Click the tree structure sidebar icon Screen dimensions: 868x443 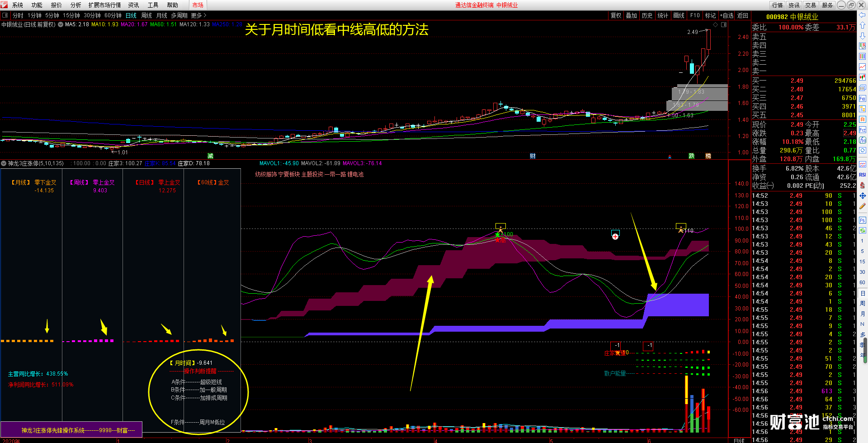(862, 109)
